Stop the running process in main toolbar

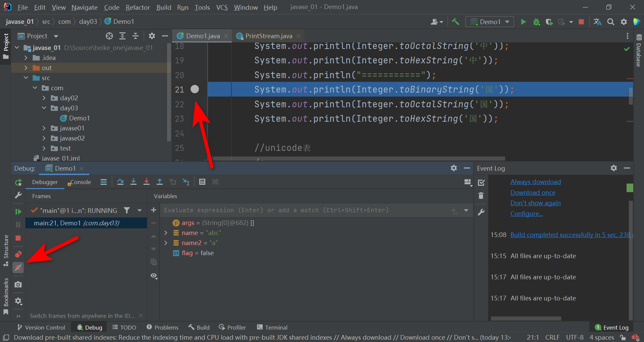pyautogui.click(x=581, y=22)
